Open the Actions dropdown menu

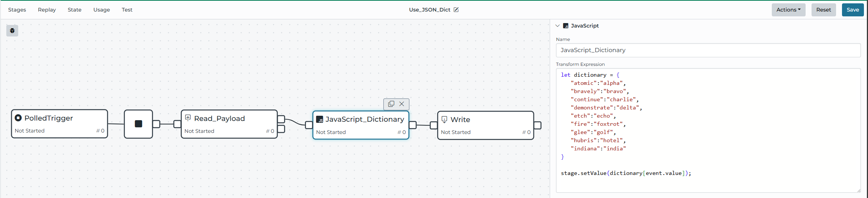tap(788, 10)
